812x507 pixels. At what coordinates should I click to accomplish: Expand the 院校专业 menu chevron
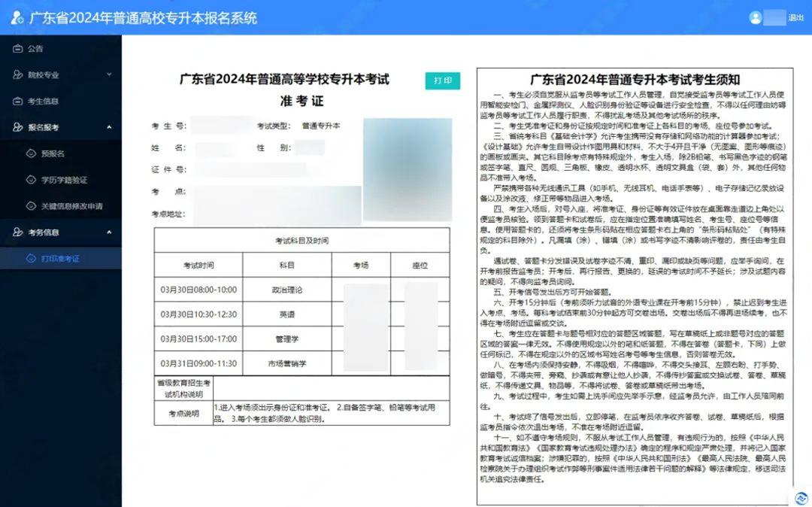click(109, 75)
